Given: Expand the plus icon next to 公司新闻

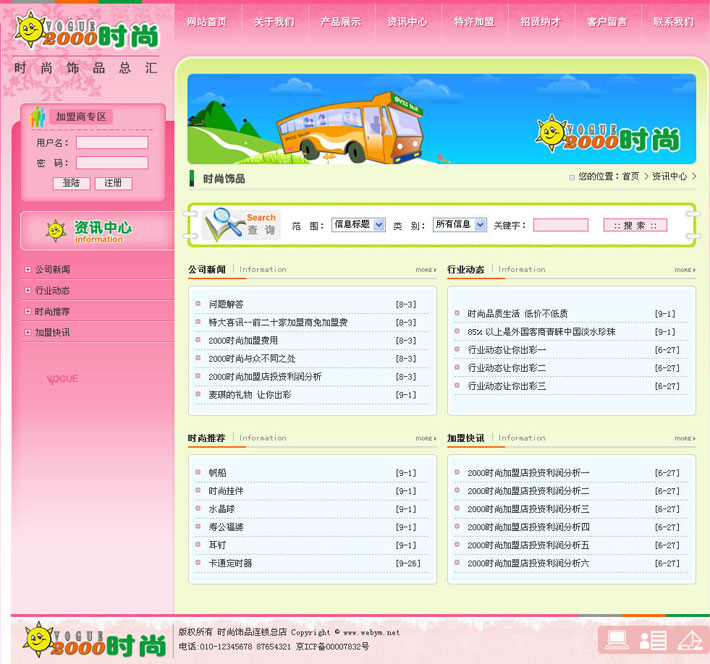Looking at the screenshot, I should 27,270.
